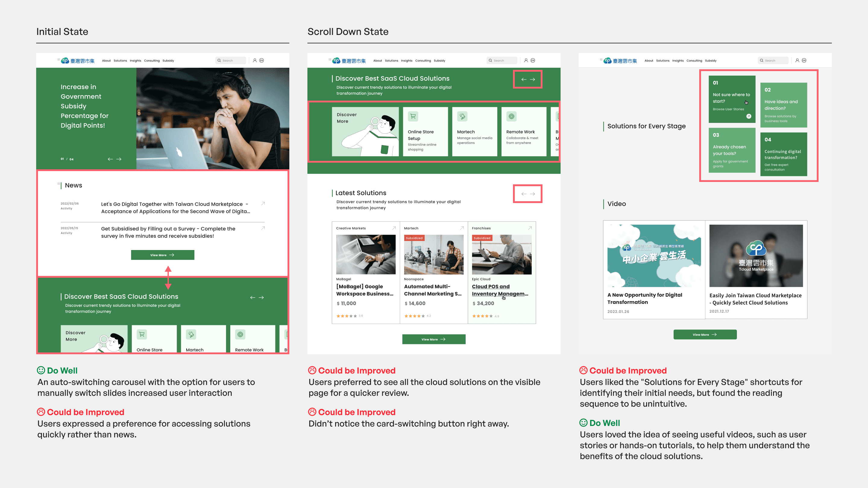The image size is (868, 488).
Task: Click the Remote Work globe icon in middle panel
Action: click(x=511, y=117)
